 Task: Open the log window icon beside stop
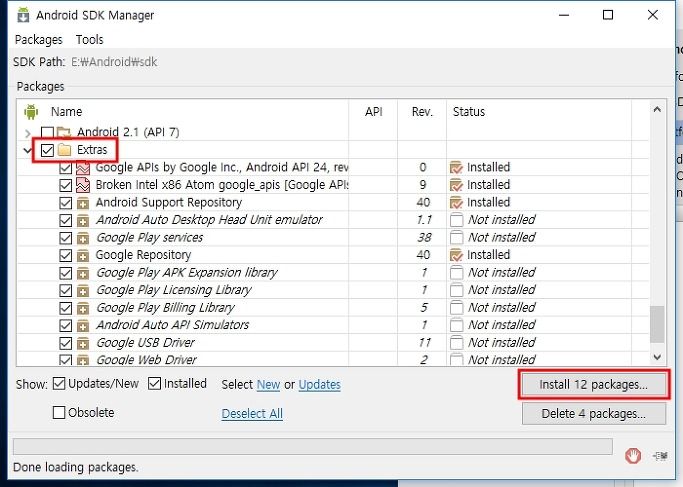pyautogui.click(x=660, y=456)
